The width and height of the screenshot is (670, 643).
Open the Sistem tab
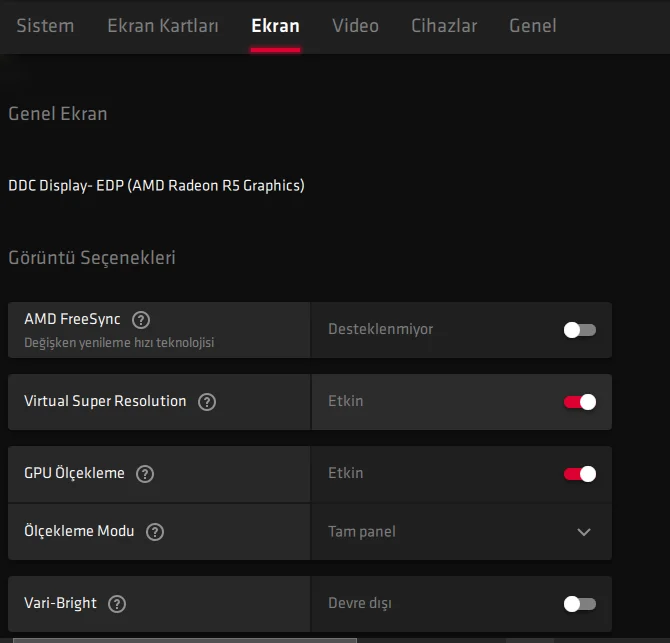pyautogui.click(x=45, y=26)
